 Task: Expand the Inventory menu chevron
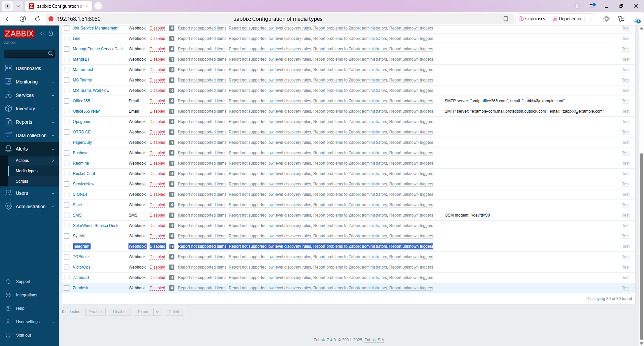[53, 109]
